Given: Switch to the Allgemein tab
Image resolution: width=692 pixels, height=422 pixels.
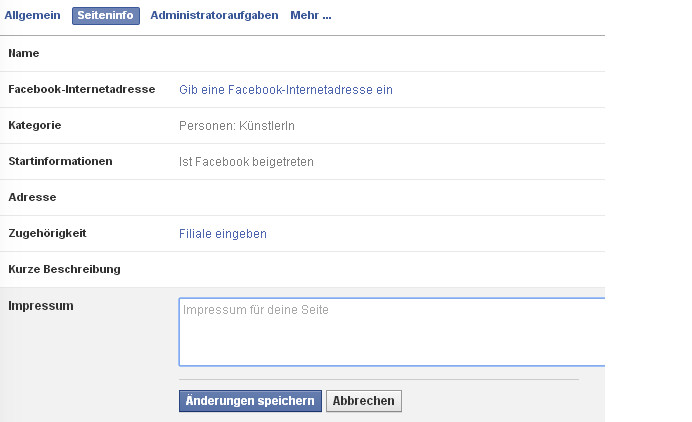Looking at the screenshot, I should point(33,16).
